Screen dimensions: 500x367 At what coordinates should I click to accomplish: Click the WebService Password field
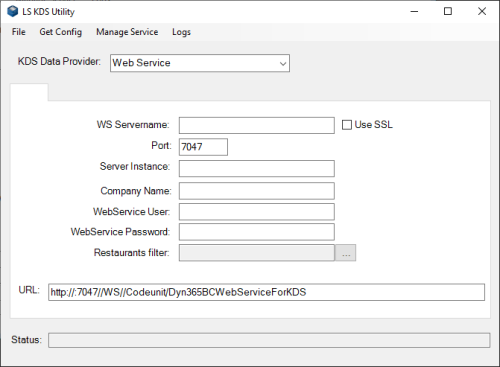257,232
